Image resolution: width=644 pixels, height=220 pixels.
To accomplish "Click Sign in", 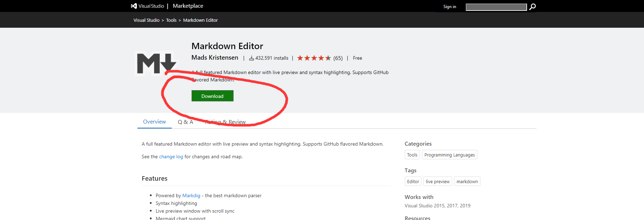I will [x=449, y=7].
